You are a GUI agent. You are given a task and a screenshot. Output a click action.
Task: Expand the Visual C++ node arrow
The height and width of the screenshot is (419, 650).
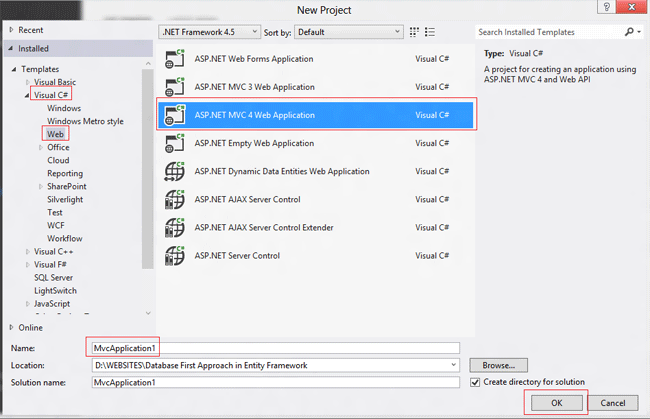click(x=28, y=252)
